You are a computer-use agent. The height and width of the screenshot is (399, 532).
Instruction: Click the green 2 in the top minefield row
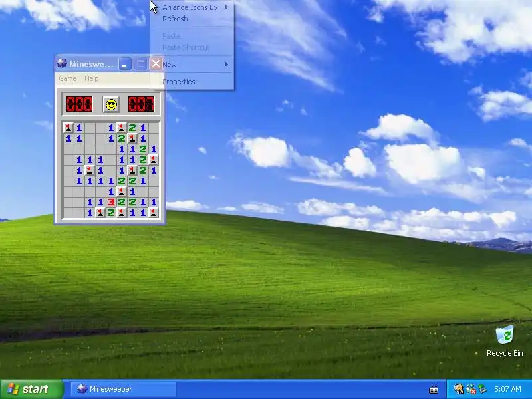(x=132, y=128)
